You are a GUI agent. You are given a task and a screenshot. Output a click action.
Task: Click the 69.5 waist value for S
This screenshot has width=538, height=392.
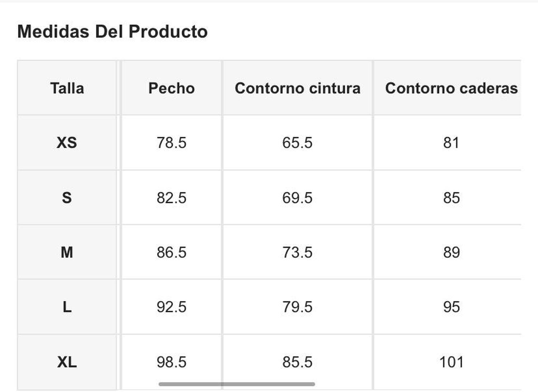(297, 198)
